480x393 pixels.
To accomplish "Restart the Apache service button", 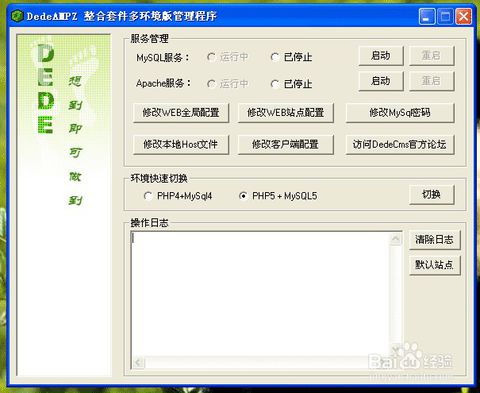I will pyautogui.click(x=431, y=81).
